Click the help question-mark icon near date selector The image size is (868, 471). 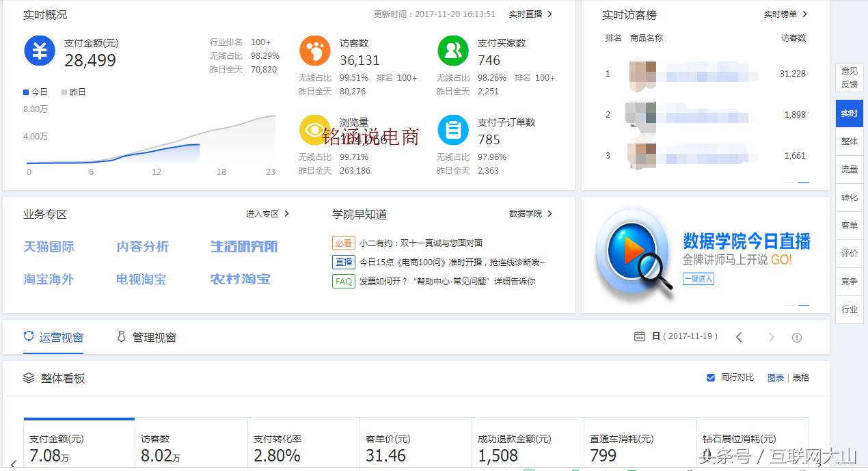pos(797,336)
